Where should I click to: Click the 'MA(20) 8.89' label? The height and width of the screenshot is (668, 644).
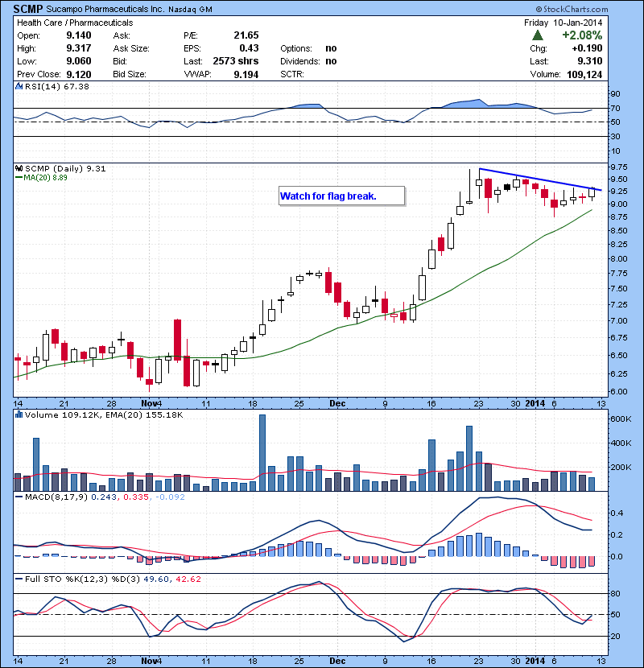45,178
